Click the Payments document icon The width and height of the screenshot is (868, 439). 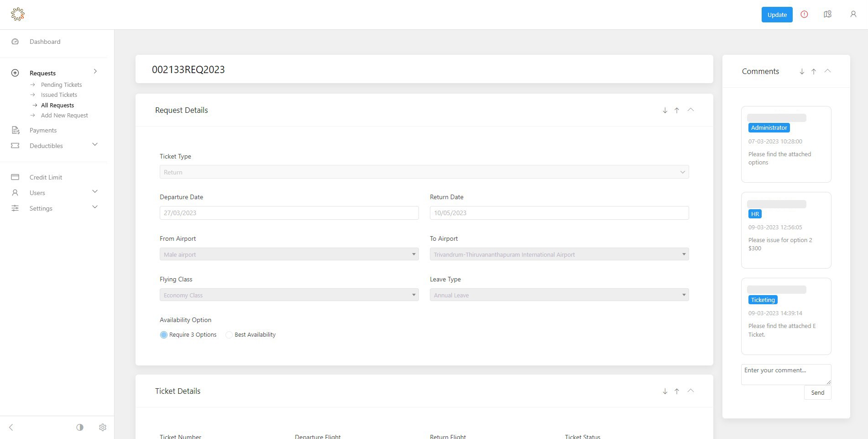15,130
